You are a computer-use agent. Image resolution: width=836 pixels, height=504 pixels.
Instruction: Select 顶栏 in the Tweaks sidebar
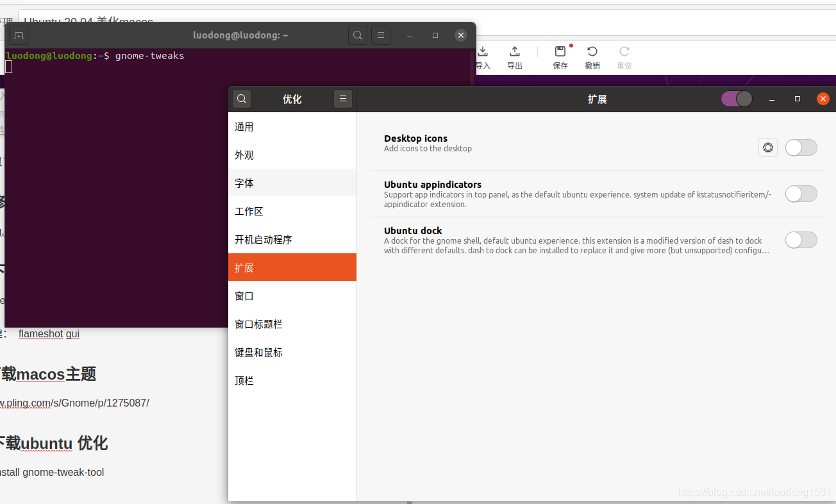pos(292,381)
